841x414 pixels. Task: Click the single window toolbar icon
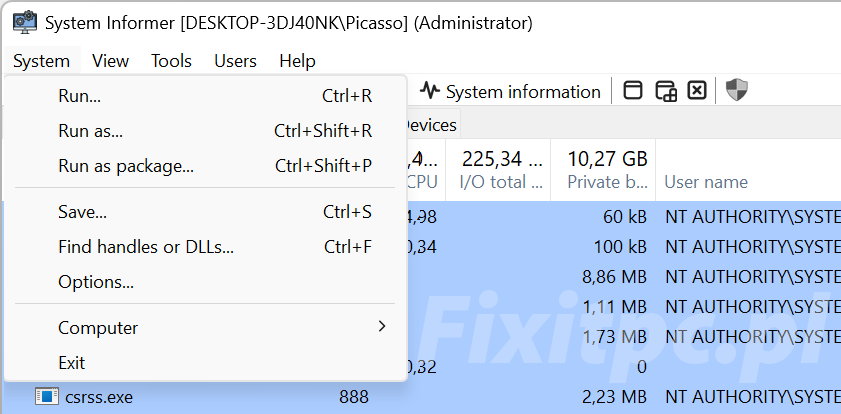click(x=633, y=90)
